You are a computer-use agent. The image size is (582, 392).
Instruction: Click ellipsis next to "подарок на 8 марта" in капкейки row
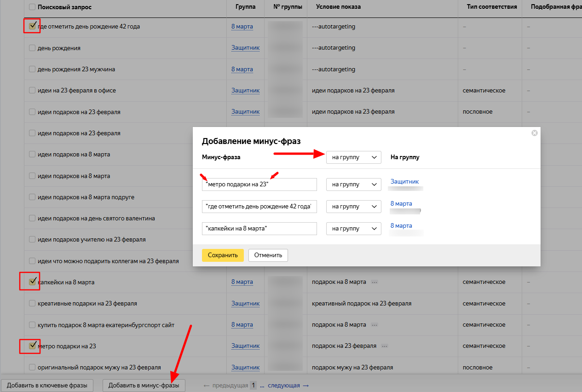click(375, 282)
